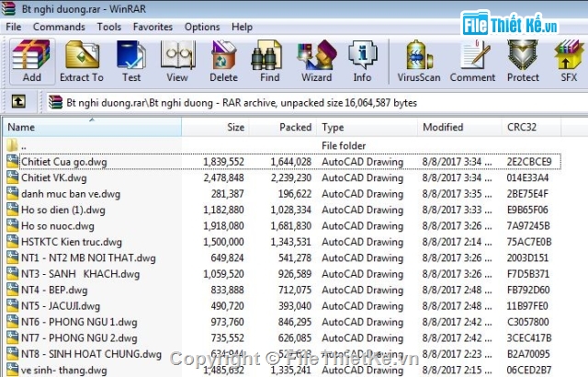
Task: Open the Find tool
Action: coord(269,61)
